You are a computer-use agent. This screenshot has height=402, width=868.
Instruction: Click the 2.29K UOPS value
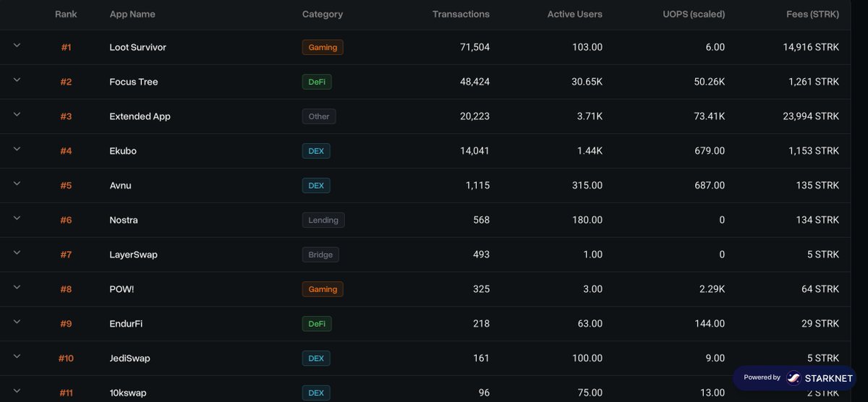[x=712, y=289]
